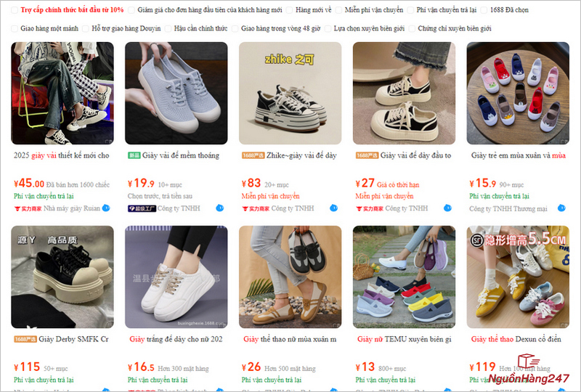The image size is (581, 392).
Task: Toggle the 1688 Đã chọn checkbox
Action: [x=484, y=10]
